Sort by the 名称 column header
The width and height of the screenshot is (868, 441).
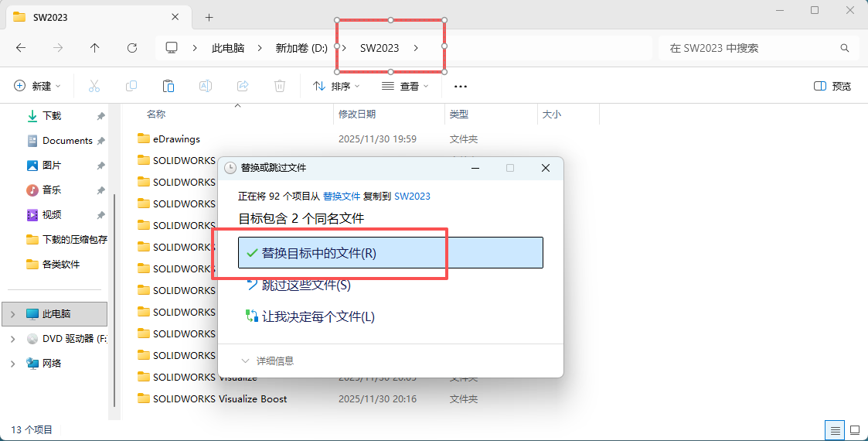156,115
